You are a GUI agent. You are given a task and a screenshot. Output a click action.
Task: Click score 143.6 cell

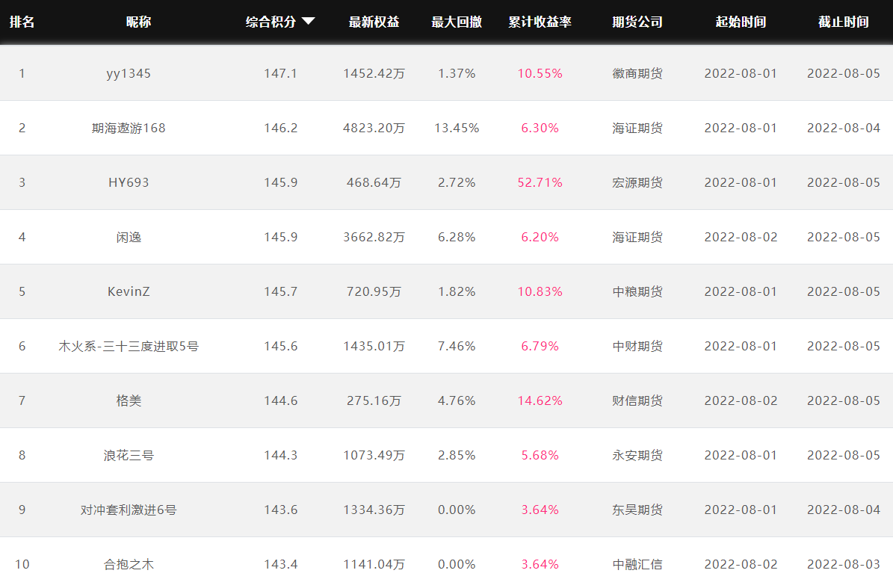pos(281,510)
